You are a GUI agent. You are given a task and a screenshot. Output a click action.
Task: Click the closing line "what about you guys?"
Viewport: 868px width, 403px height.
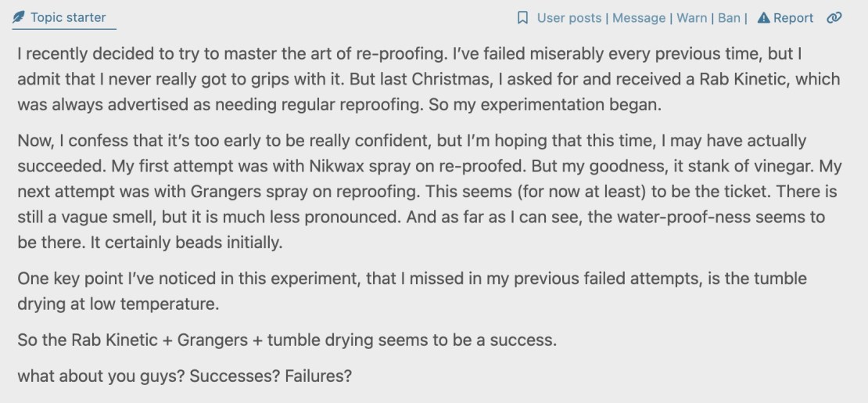coord(185,375)
